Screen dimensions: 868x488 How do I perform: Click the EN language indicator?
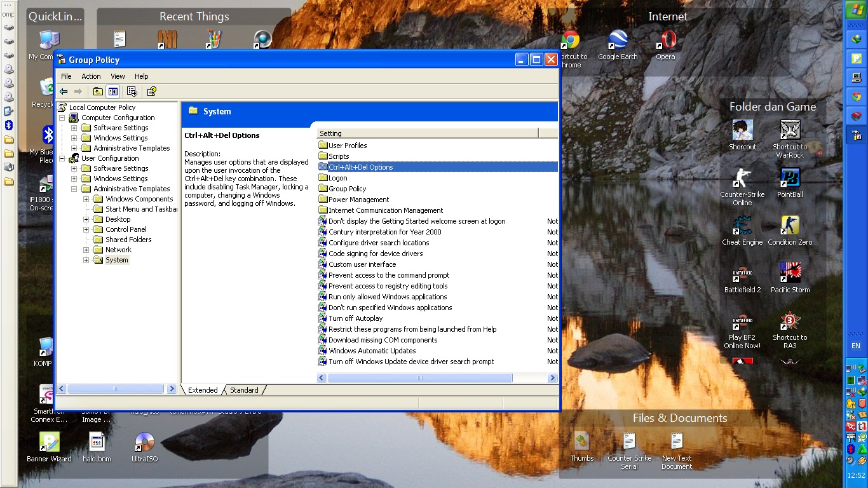pyautogui.click(x=855, y=346)
